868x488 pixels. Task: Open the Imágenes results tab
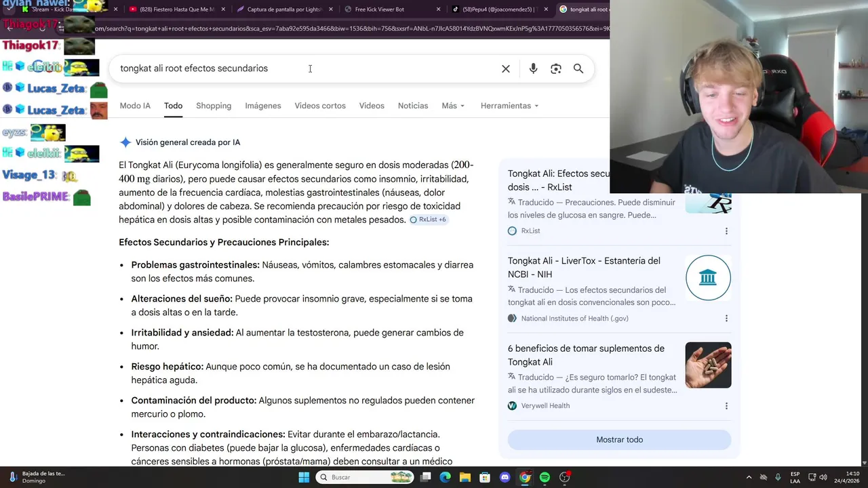point(263,106)
